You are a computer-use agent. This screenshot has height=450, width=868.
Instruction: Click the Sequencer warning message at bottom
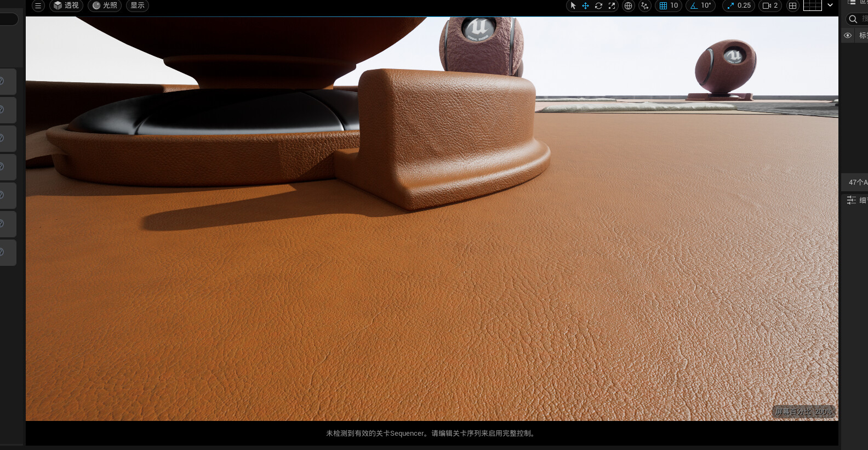432,433
